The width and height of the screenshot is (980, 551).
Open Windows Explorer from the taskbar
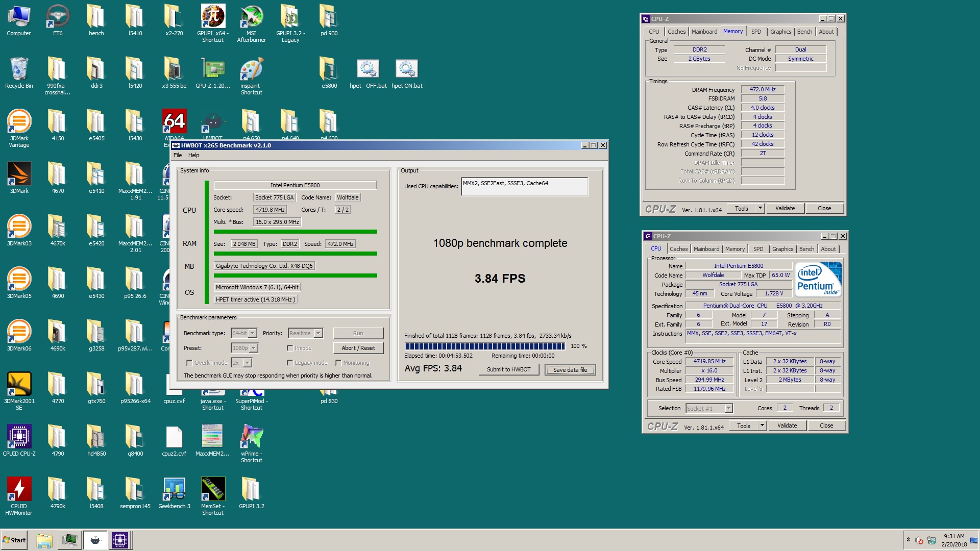(44, 540)
